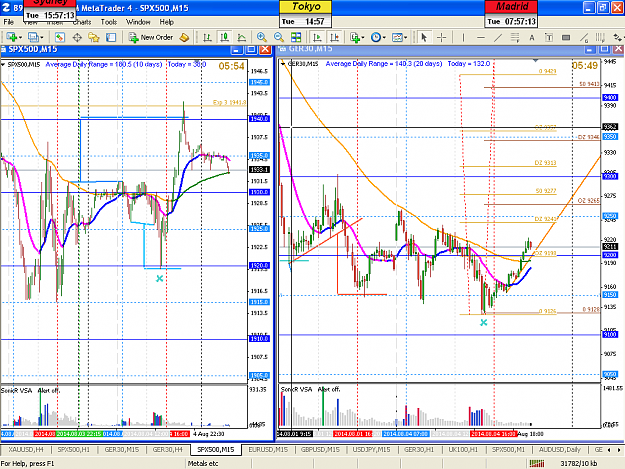Switch to the GBPUSD,M15 chart tab
This screenshot has height=469, width=625.
pos(320,449)
